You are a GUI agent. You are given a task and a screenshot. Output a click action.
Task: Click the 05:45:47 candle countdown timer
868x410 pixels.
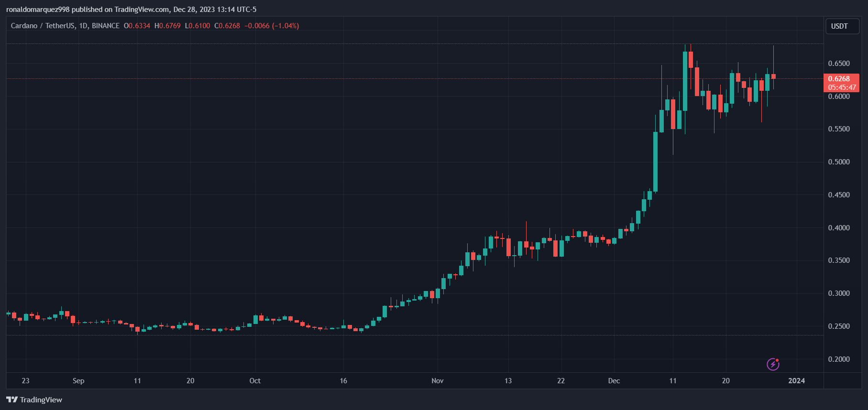(x=842, y=87)
